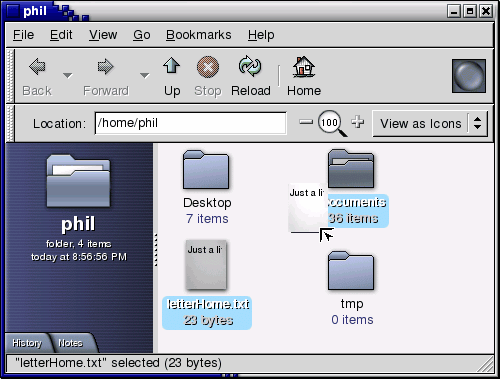Click the "Desktop" folder name label
500x379 pixels.
click(x=207, y=203)
